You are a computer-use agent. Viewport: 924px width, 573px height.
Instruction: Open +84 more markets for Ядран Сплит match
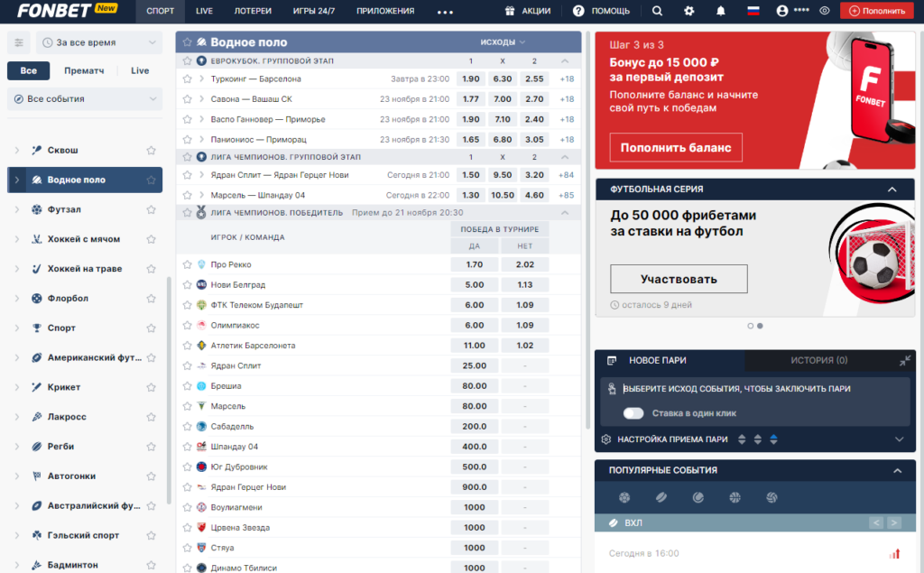click(x=567, y=175)
